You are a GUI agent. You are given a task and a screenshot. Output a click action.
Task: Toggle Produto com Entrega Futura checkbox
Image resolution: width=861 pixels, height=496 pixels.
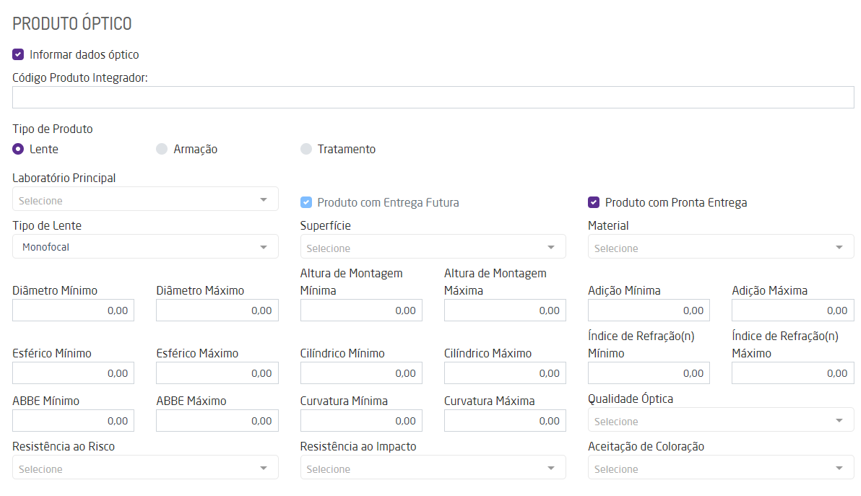(x=306, y=202)
